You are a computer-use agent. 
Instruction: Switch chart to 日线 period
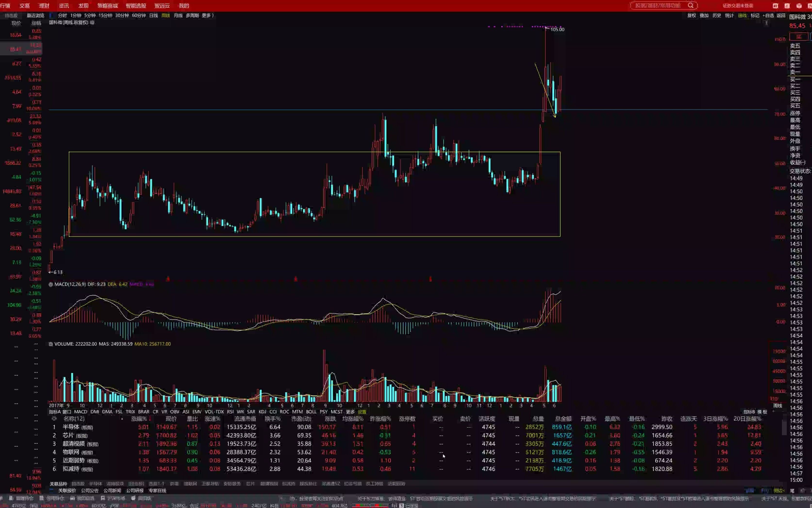click(x=153, y=16)
